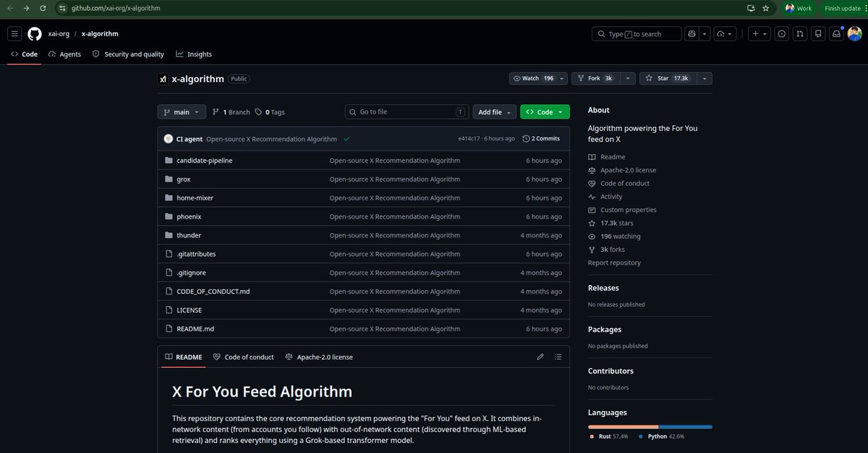Open commit hash e414c17
This screenshot has width=868, height=453.
point(469,139)
